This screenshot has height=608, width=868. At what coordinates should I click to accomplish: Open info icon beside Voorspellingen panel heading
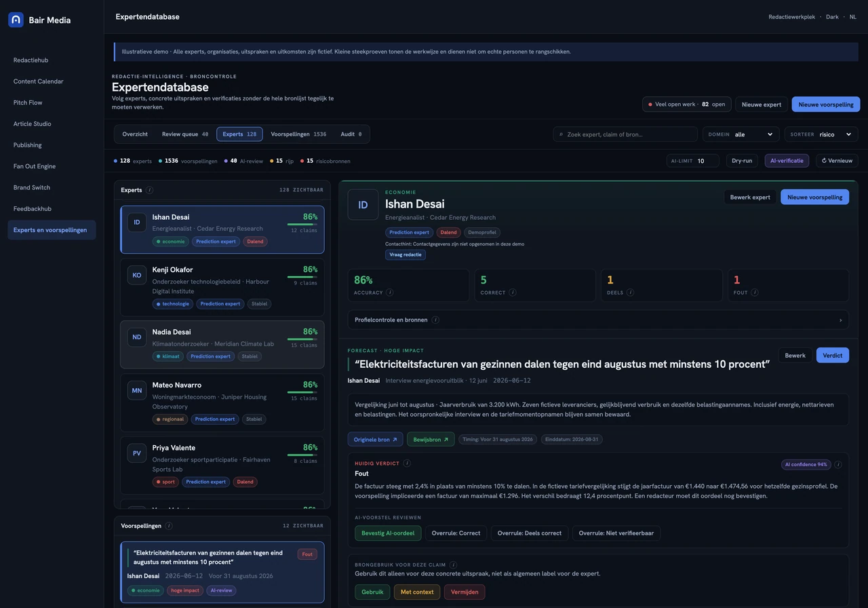(169, 526)
